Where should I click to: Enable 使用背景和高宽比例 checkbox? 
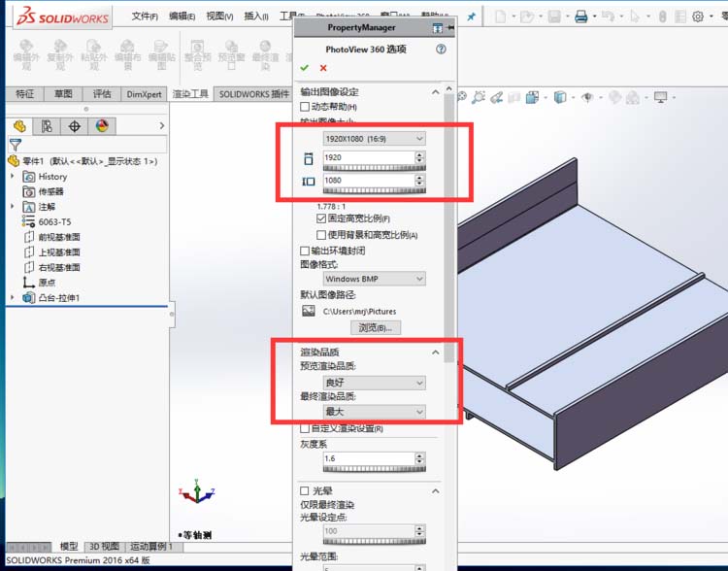[321, 235]
